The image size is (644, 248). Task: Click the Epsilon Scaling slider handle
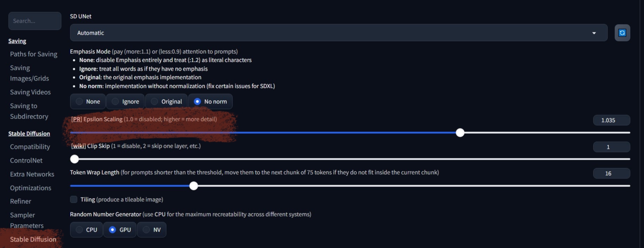pyautogui.click(x=460, y=133)
